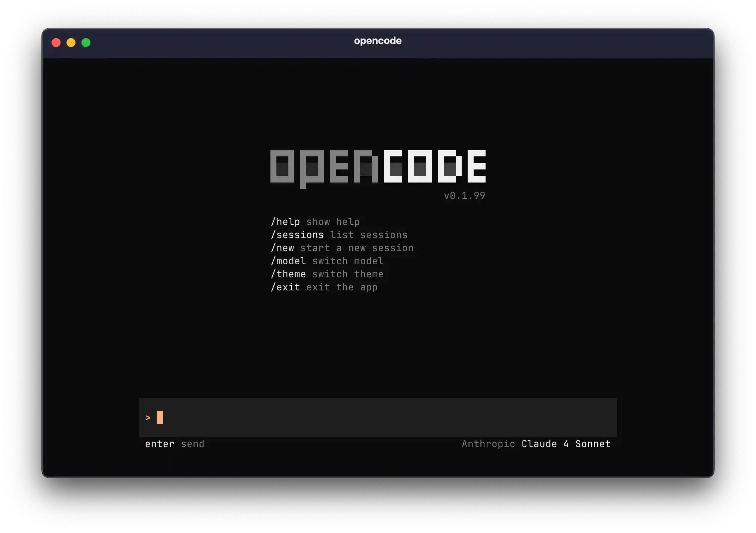Screen dimensions: 756x533
Task: Click the yellow traffic light button
Action: [71, 43]
